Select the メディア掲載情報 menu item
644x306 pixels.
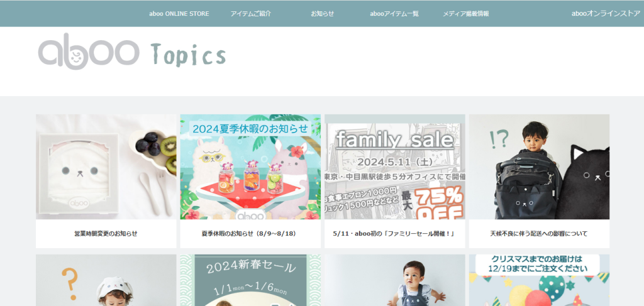(x=466, y=14)
